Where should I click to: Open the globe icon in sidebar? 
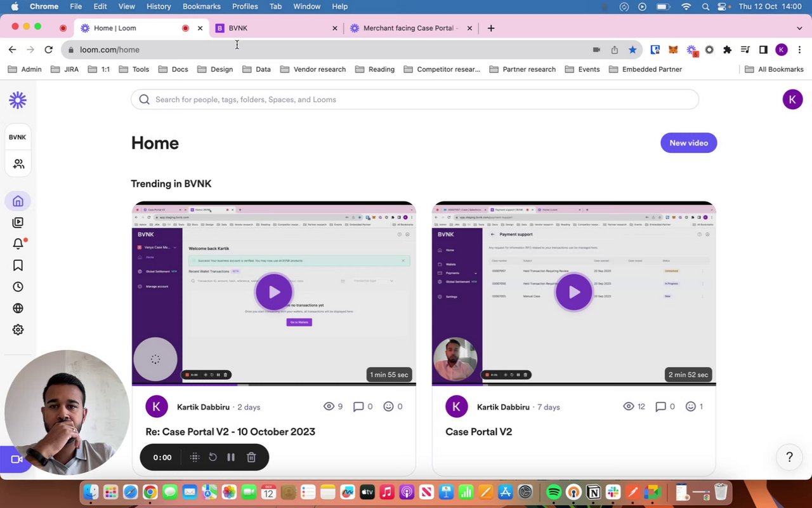[x=18, y=309]
